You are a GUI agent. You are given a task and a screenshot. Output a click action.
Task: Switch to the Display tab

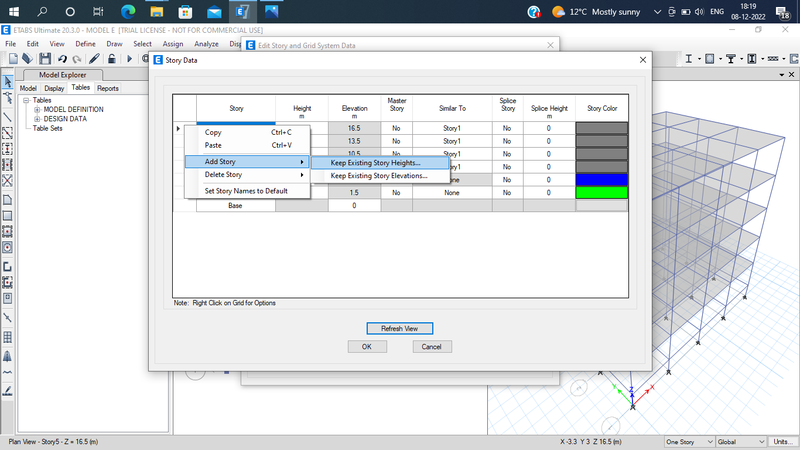[54, 88]
